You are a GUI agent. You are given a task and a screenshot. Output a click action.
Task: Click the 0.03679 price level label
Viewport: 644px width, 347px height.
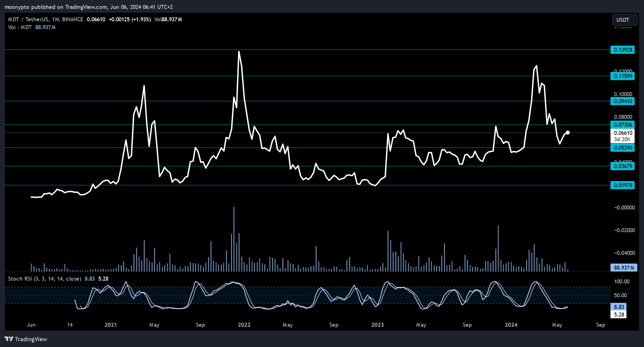623,166
